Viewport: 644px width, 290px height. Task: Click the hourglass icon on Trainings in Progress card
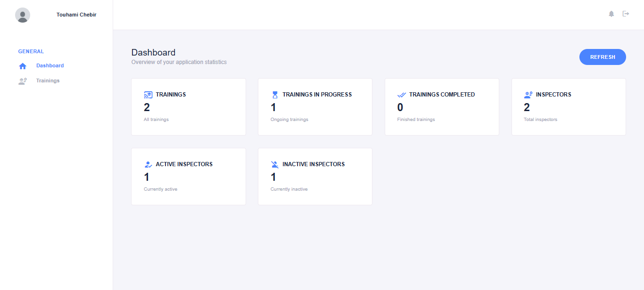point(274,94)
